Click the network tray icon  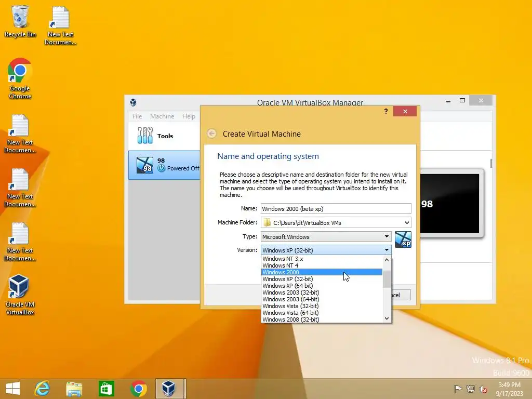tap(470, 389)
